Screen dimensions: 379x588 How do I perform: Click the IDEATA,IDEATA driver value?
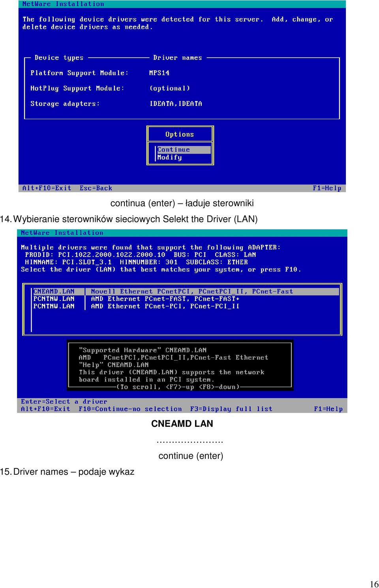point(176,103)
